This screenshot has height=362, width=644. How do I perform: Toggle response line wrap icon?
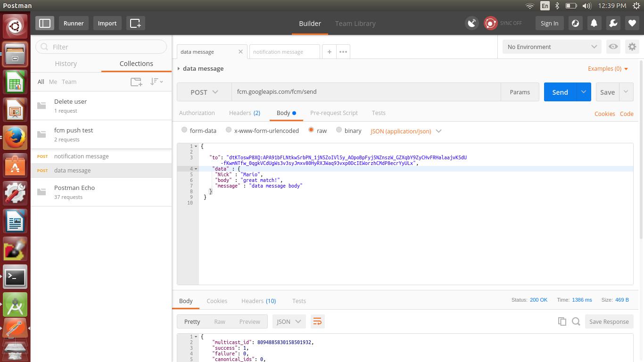point(318,321)
